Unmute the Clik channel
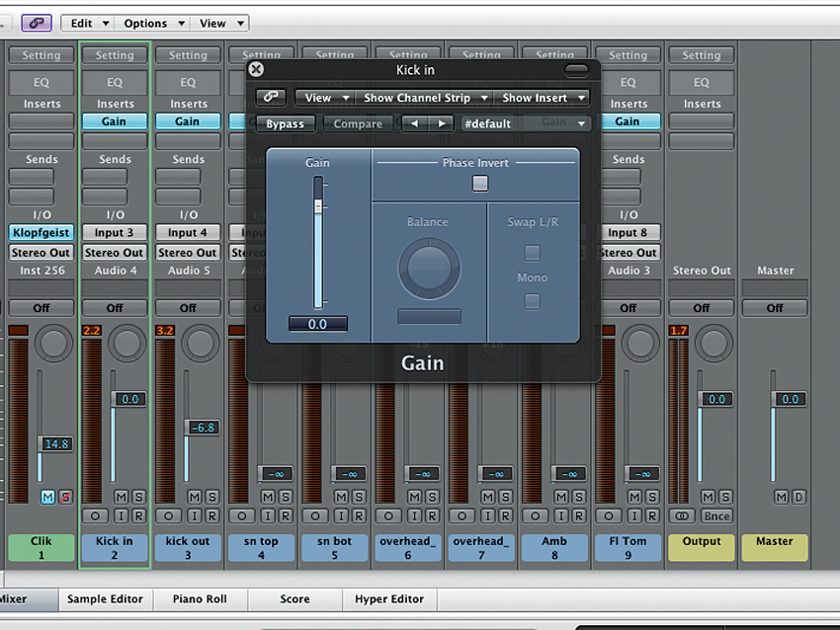 tap(47, 498)
